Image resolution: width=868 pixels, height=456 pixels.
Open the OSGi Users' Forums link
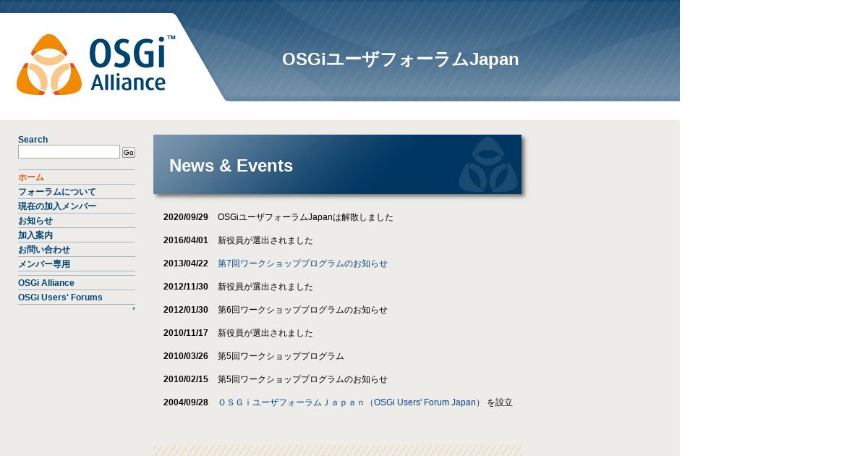pos(60,297)
